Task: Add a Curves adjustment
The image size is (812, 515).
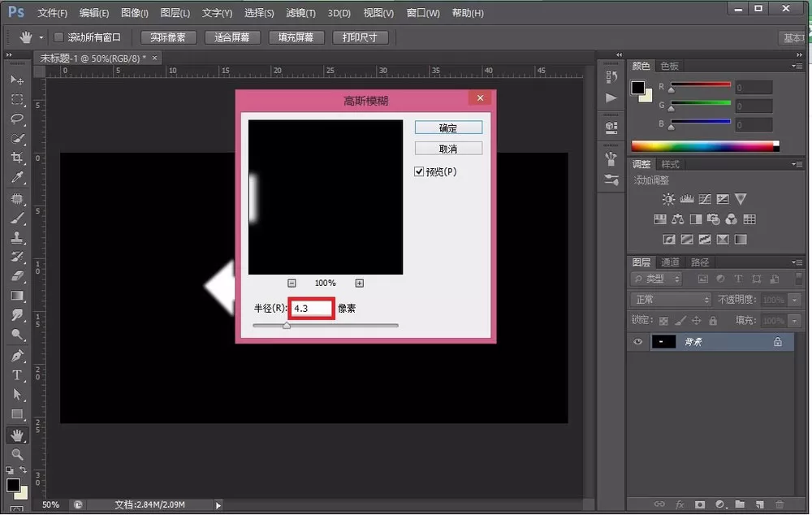Action: [x=705, y=199]
